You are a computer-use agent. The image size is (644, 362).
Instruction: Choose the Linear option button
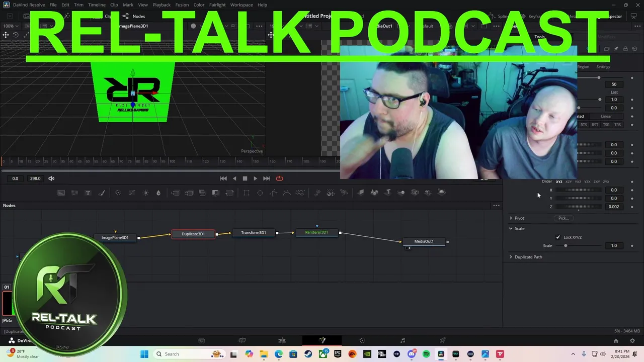pos(606,116)
